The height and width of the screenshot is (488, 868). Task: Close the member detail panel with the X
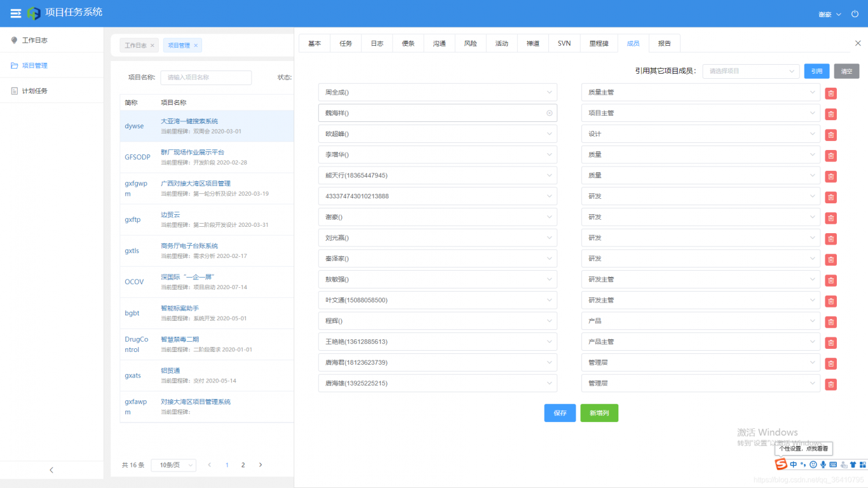click(858, 43)
